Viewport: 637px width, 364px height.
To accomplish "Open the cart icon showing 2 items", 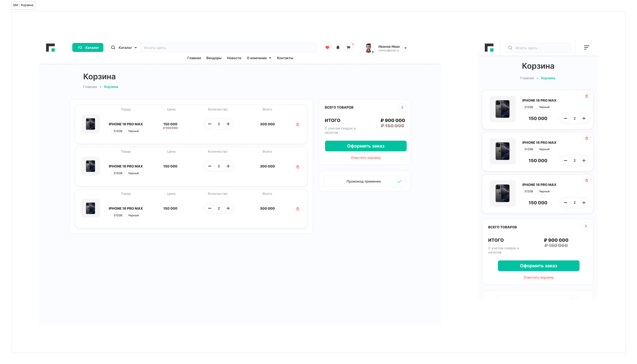I will [x=348, y=47].
